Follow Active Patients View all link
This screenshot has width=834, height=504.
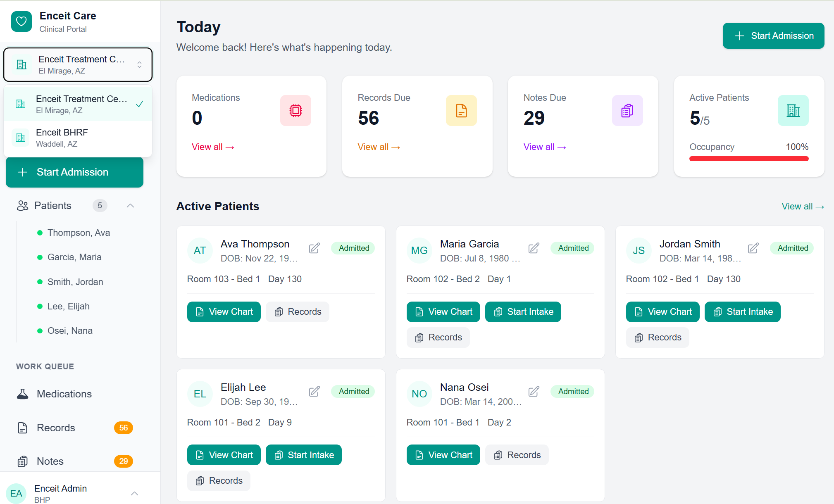click(803, 206)
